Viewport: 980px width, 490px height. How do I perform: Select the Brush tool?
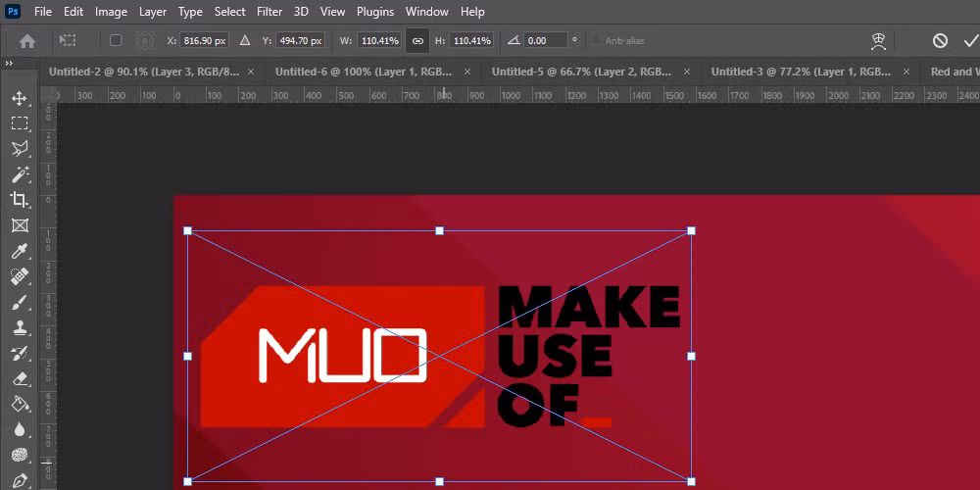coord(20,302)
